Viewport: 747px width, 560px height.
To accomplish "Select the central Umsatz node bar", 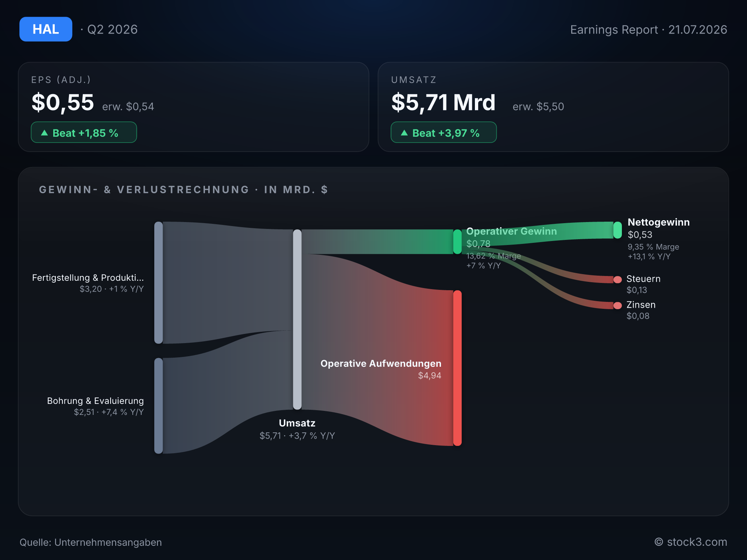I will click(297, 319).
